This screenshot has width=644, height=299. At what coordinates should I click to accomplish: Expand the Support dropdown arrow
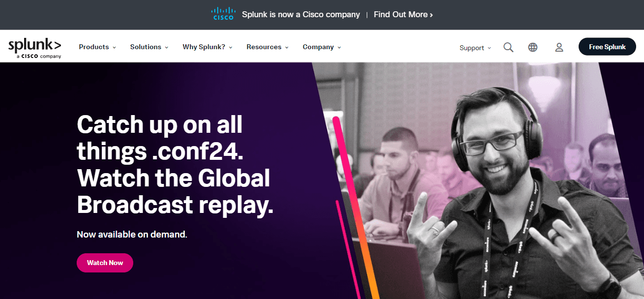(489, 48)
